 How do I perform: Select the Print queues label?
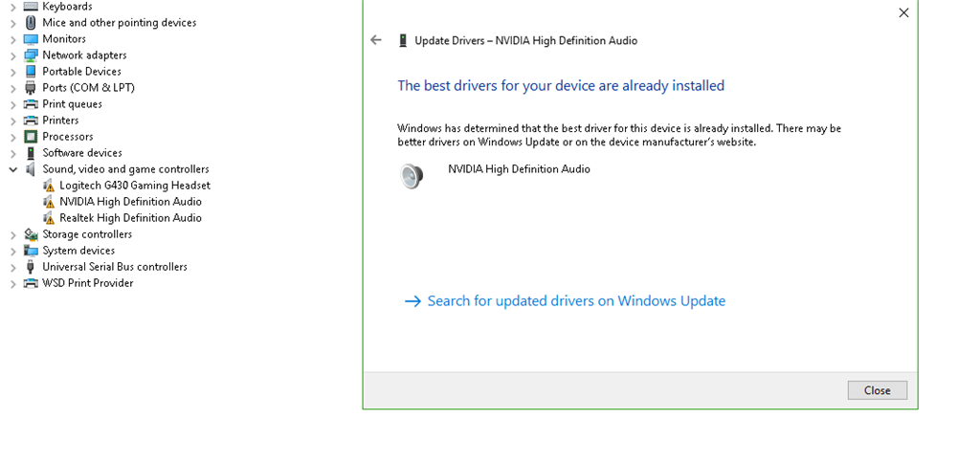(x=73, y=103)
